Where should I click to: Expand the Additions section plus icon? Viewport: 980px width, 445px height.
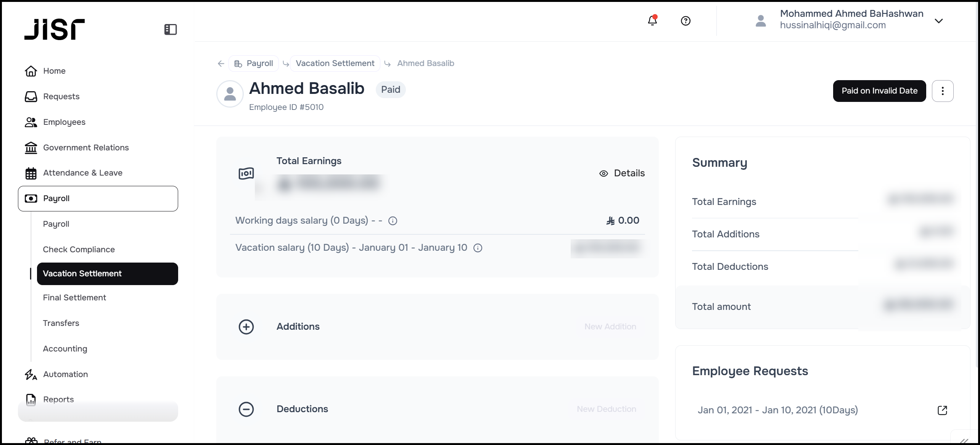246,327
